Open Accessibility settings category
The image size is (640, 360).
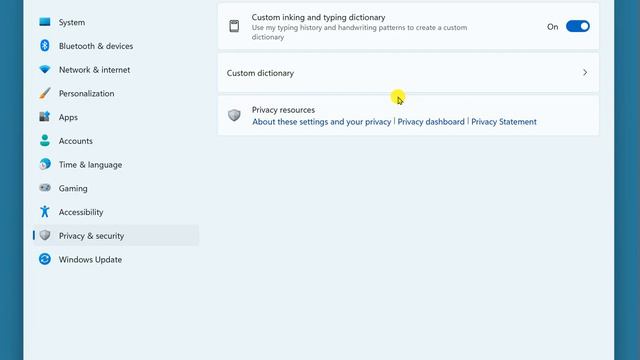pos(116,212)
